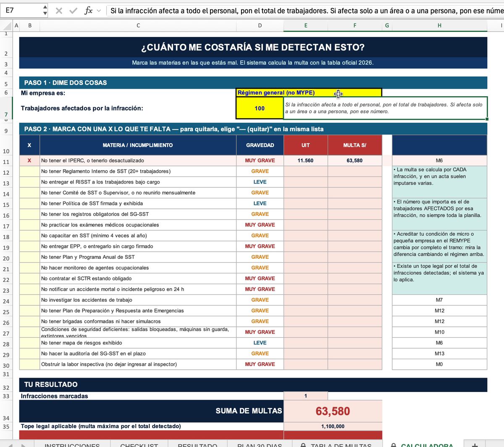Open the Insert Function fx button
Viewport: 504px width, 447px height.
point(88,11)
